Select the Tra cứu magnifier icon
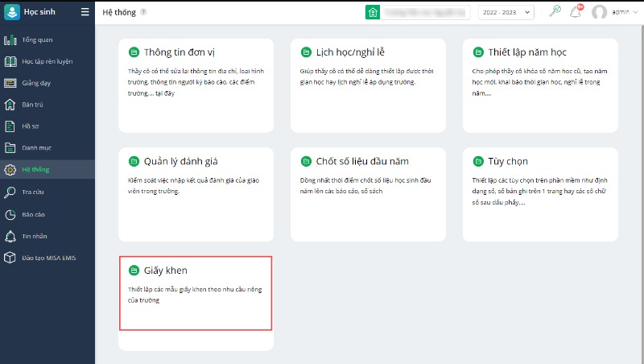Screen dimensions: 644x364 click(10, 192)
